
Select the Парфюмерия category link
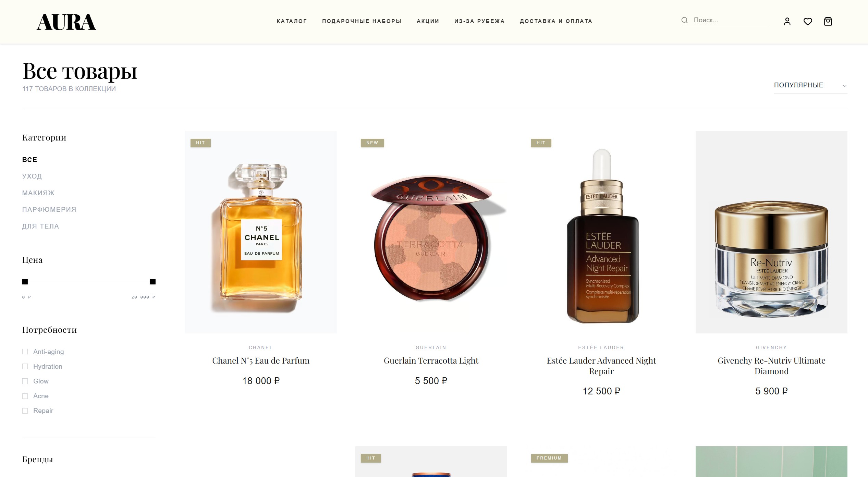pos(49,209)
